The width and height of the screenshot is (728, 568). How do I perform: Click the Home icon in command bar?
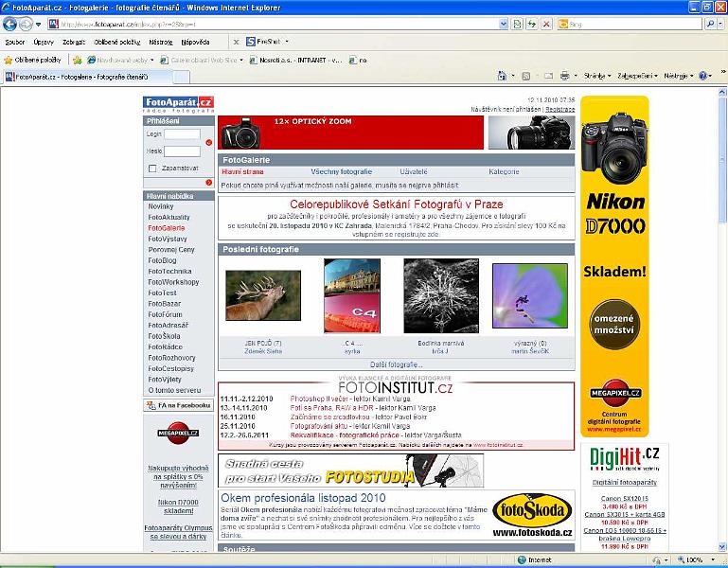click(502, 76)
